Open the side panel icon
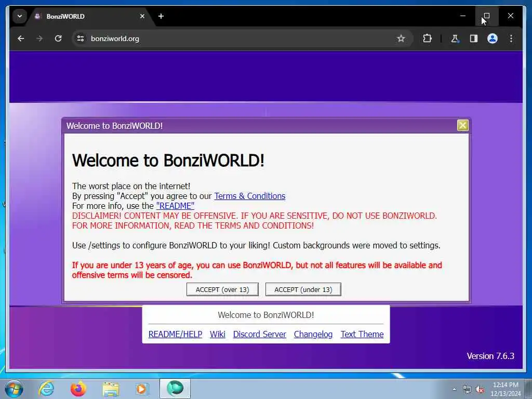 click(474, 38)
